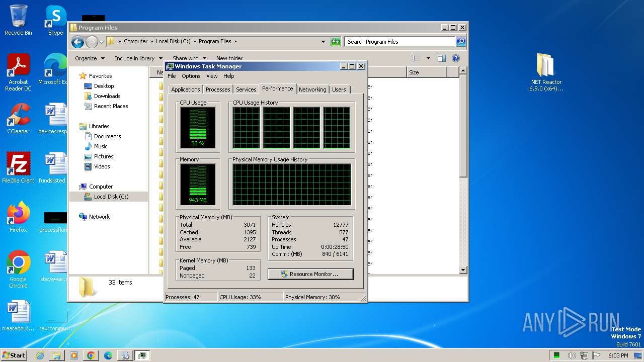Viewport: 644px width, 362px height.
Task: Open the stevewas Word document icon
Action: [x=55, y=266]
